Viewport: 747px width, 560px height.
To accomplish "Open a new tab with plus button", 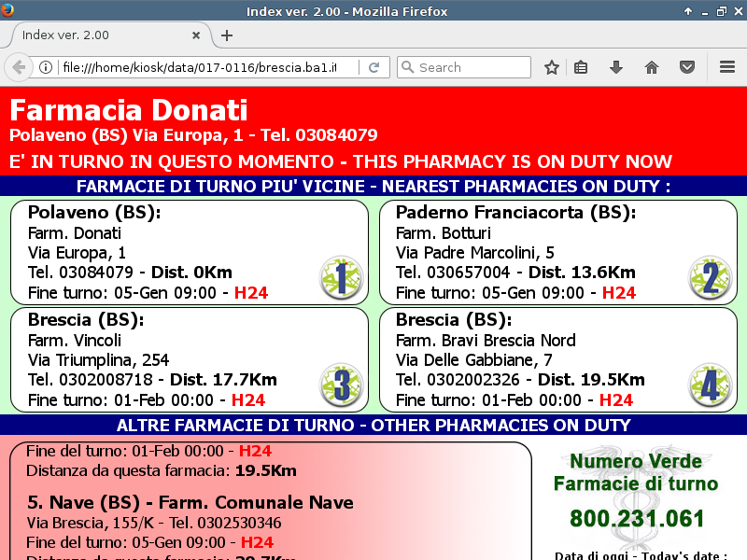I will click(226, 35).
